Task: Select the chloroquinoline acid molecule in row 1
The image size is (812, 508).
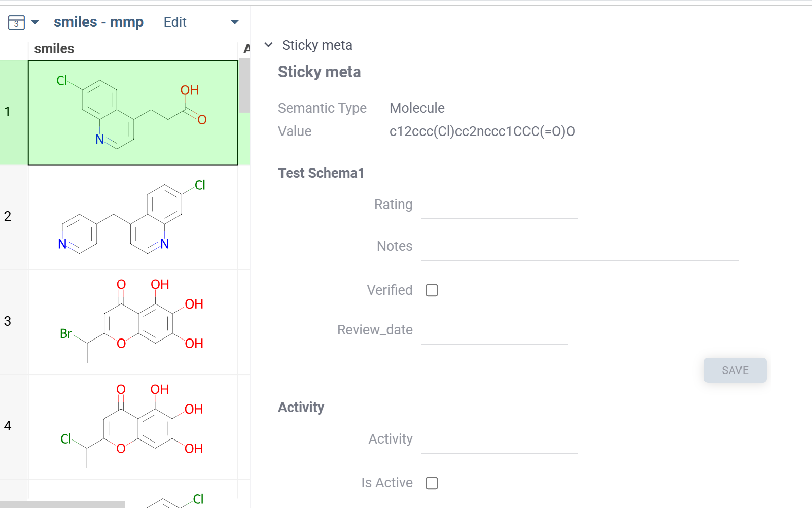Action: (133, 113)
